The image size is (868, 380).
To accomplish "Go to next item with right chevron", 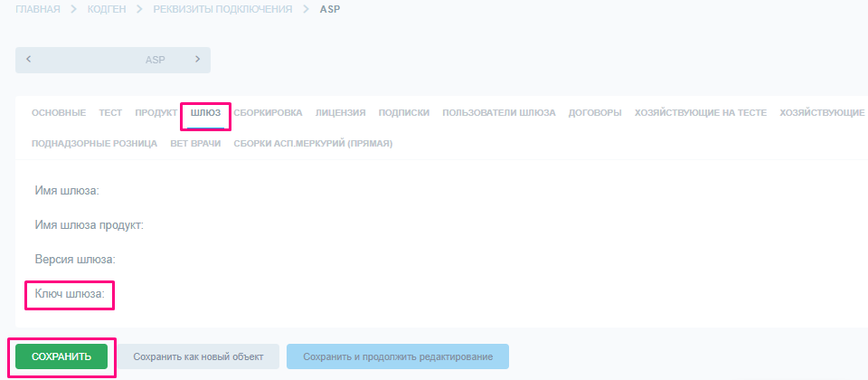I will point(198,60).
